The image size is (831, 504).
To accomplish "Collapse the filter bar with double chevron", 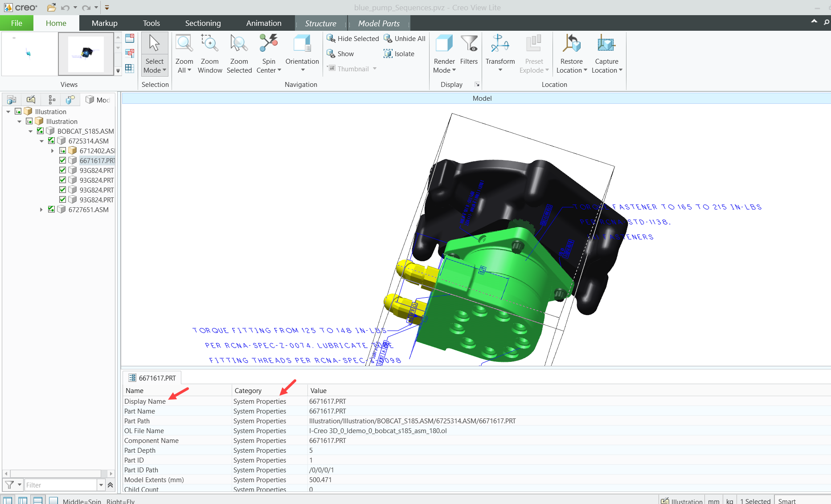I will 111,485.
